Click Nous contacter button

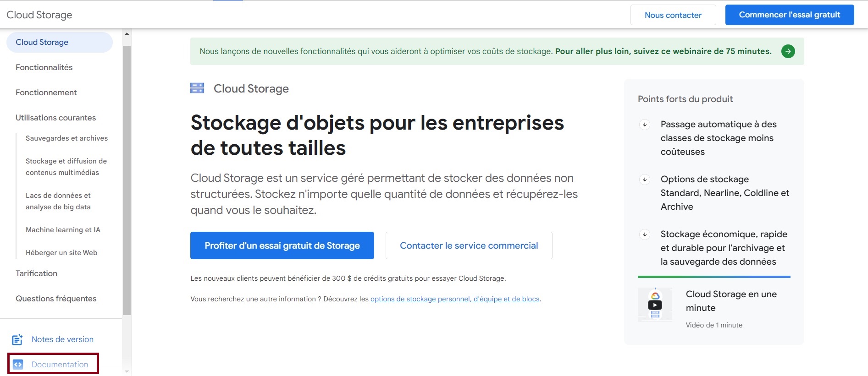point(673,15)
